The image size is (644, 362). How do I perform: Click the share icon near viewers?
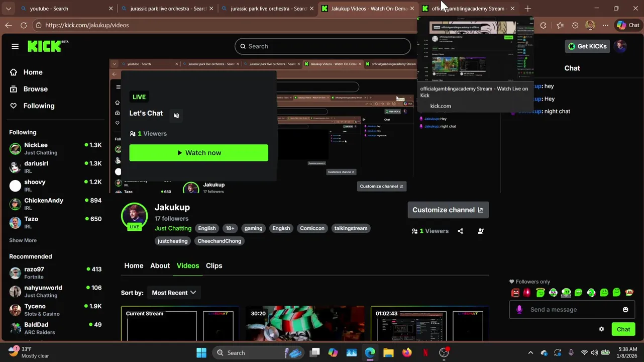pos(461,231)
